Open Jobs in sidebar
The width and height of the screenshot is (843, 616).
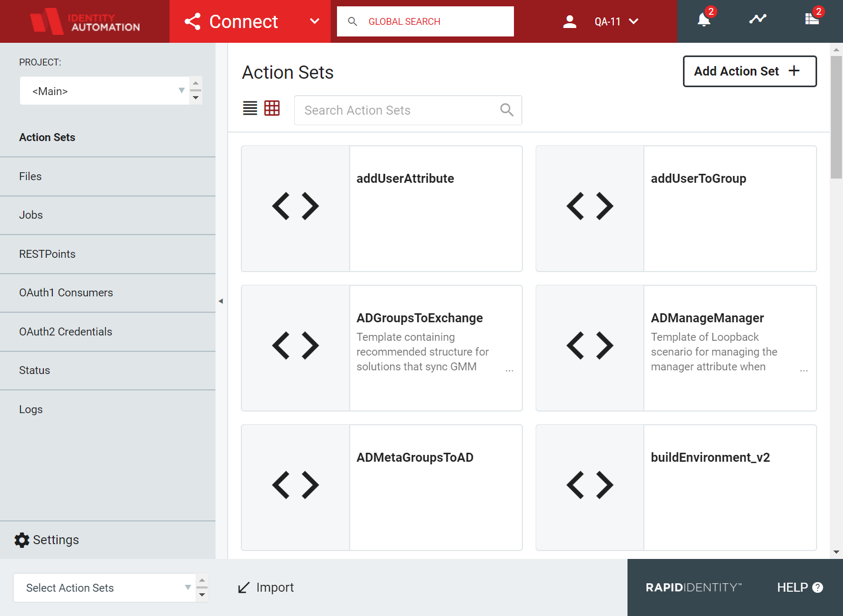(x=108, y=215)
